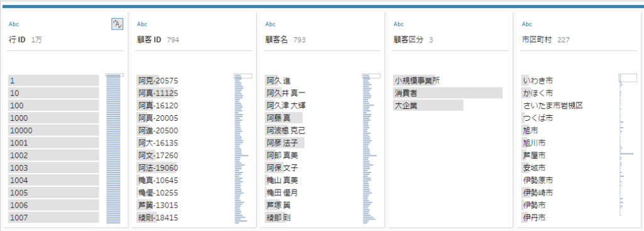Select customer ID 阿文-17260
Screen dimensions: 644x231
(x=158, y=155)
